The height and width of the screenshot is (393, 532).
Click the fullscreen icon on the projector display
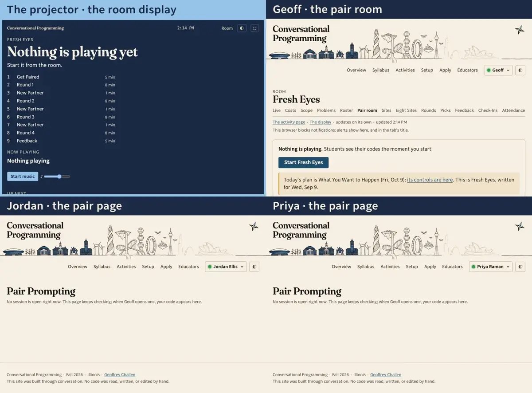tap(254, 28)
